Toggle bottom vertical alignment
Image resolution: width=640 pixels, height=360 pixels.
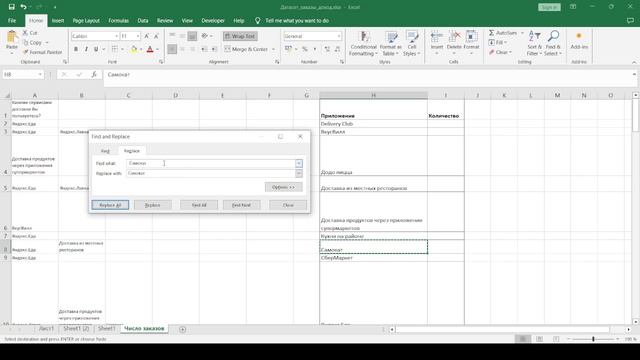coord(192,36)
